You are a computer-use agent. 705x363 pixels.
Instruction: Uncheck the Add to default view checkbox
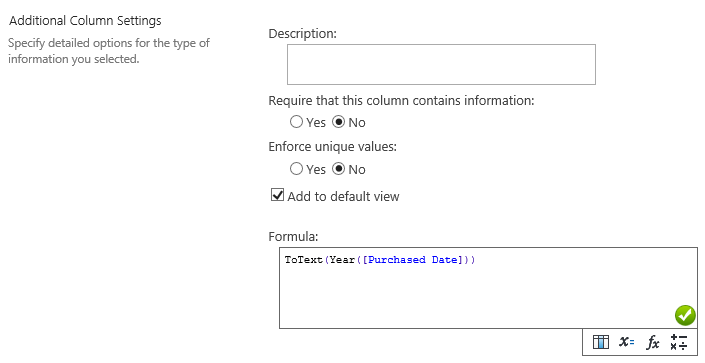click(x=277, y=195)
